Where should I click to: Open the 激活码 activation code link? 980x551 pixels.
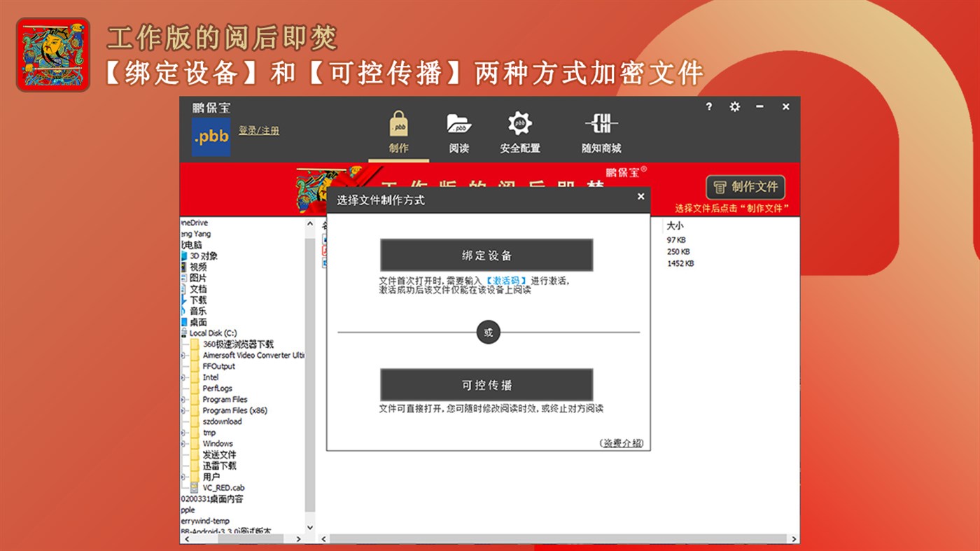click(506, 281)
